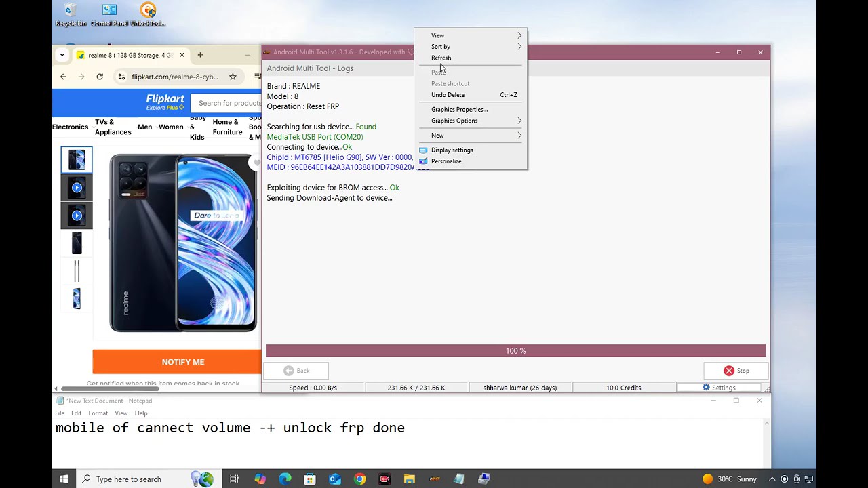Select the first realme 8 product thumbnail
Viewport: 868px width, 488px height.
tap(77, 159)
